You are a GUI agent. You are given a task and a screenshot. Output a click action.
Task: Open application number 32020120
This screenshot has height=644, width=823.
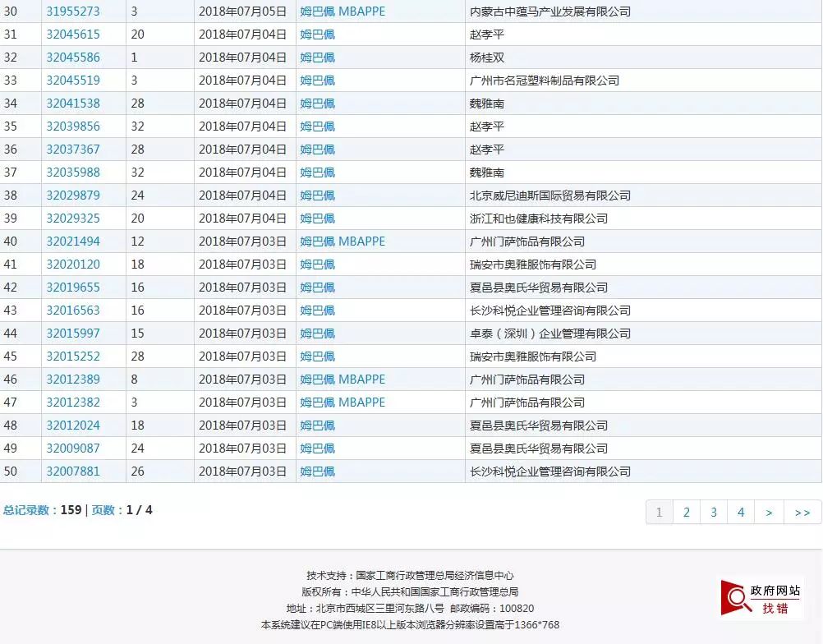[73, 264]
